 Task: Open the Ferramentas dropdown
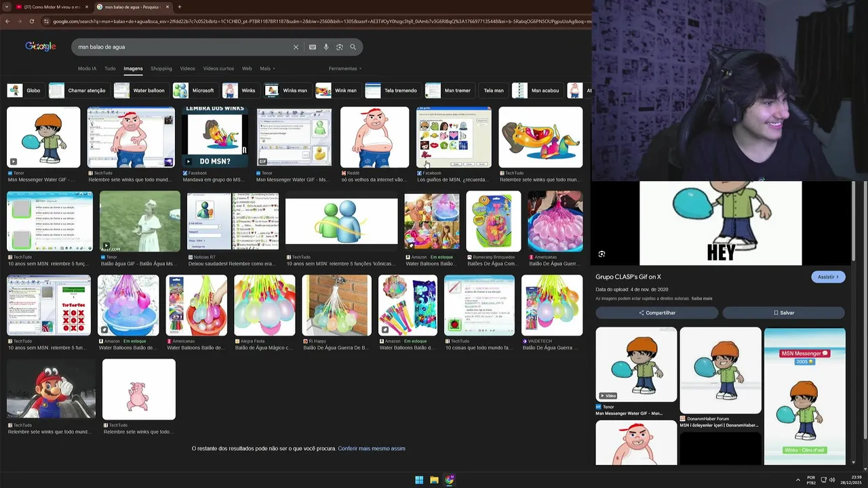345,68
